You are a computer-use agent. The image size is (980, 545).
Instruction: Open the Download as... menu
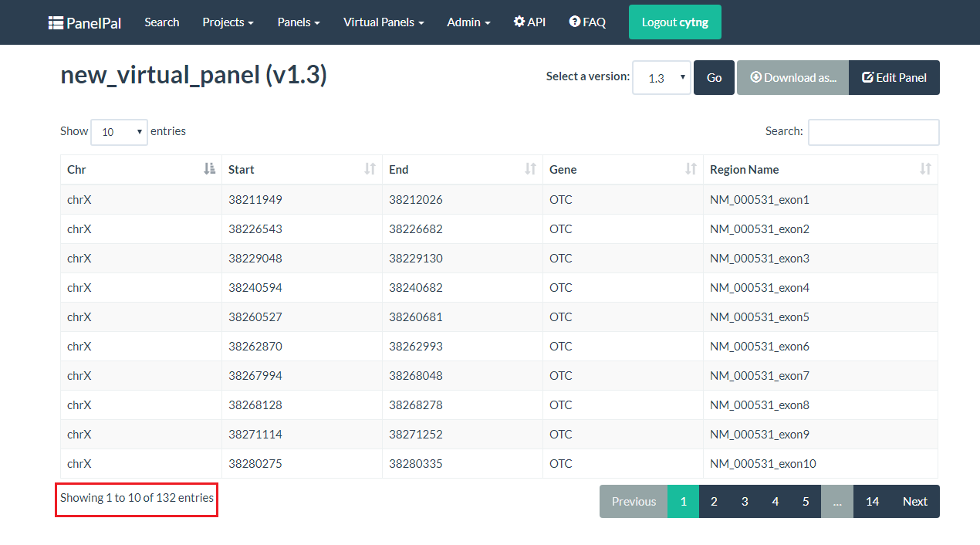point(792,78)
